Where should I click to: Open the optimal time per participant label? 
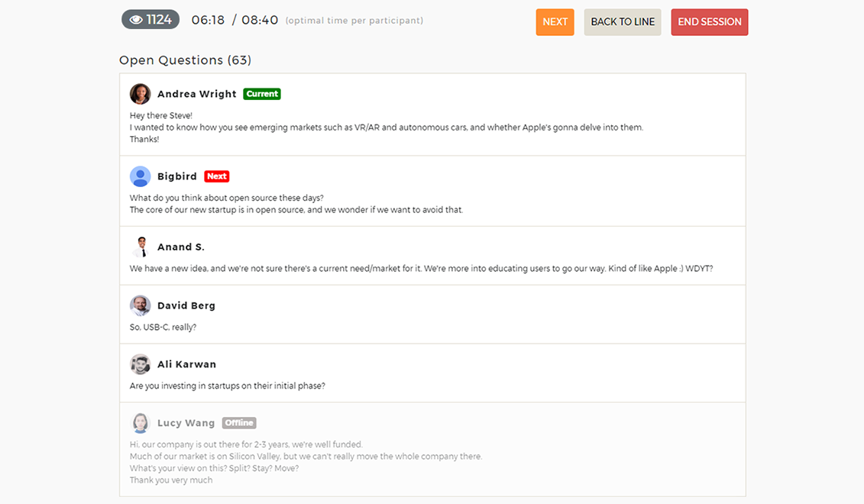pos(355,21)
